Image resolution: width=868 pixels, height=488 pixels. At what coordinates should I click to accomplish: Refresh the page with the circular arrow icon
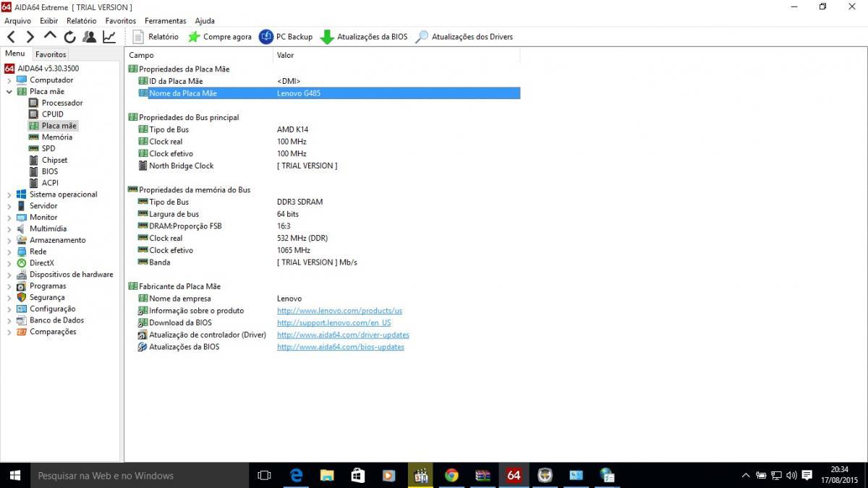(69, 37)
